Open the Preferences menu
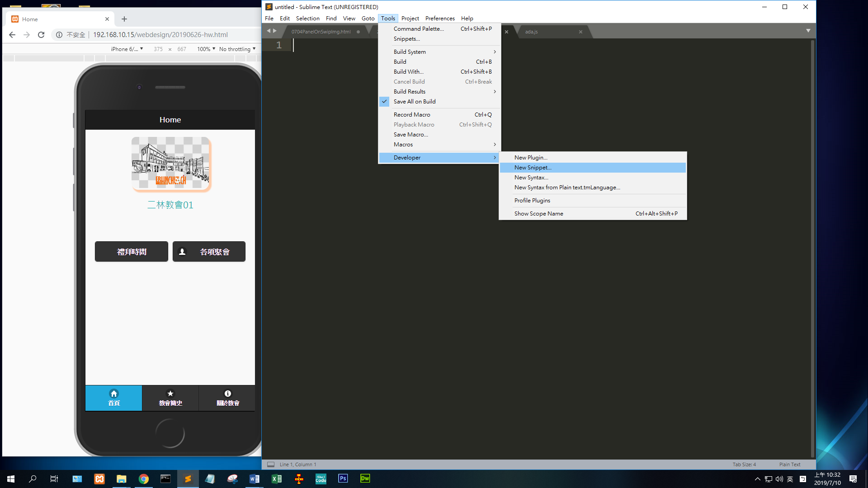The image size is (868, 488). (x=439, y=19)
